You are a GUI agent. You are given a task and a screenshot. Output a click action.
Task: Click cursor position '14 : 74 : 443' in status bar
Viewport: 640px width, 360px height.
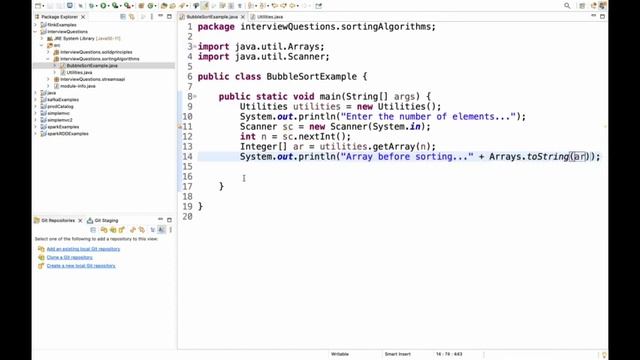click(x=449, y=354)
